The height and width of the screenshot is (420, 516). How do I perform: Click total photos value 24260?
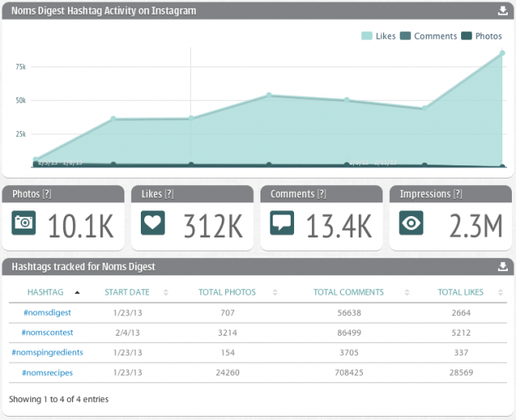click(x=228, y=373)
